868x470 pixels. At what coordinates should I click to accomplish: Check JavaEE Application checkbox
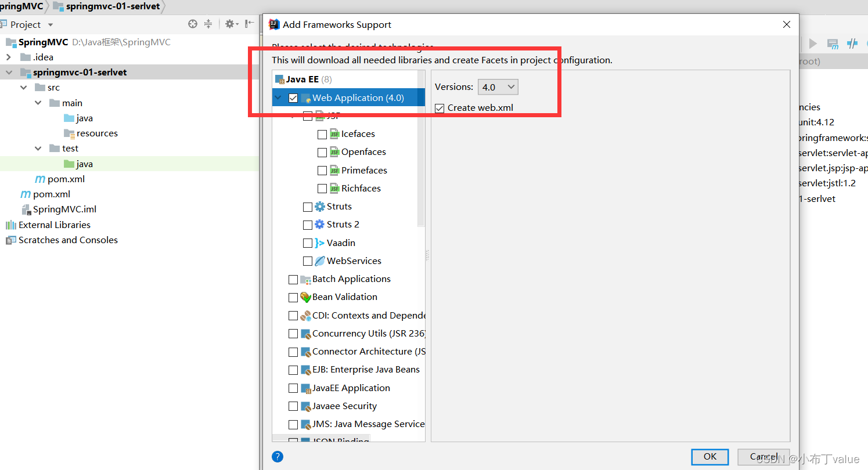pyautogui.click(x=293, y=388)
